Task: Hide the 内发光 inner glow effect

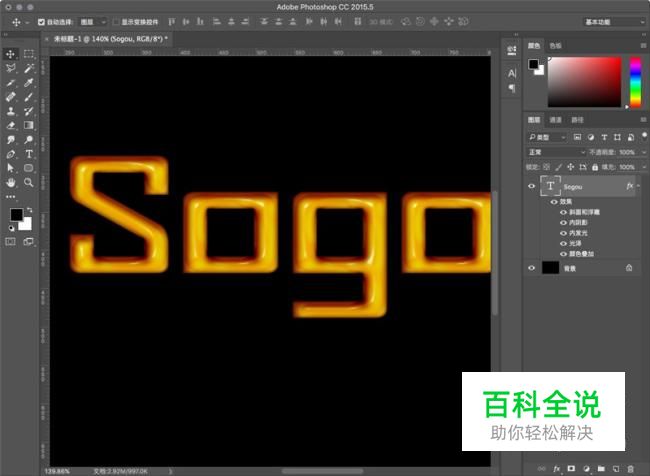Action: pyautogui.click(x=563, y=233)
